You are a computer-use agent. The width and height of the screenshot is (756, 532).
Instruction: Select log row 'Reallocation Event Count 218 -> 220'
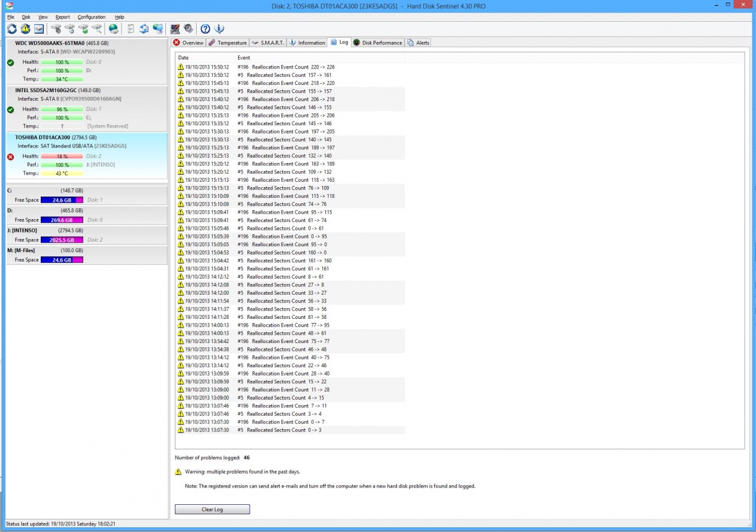(291, 83)
